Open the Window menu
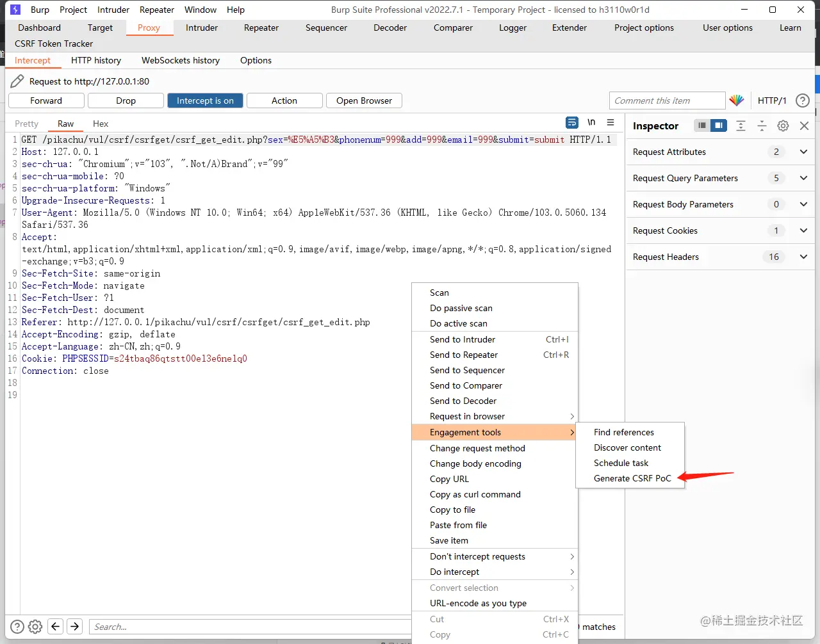Viewport: 820px width, 644px height. coord(201,10)
